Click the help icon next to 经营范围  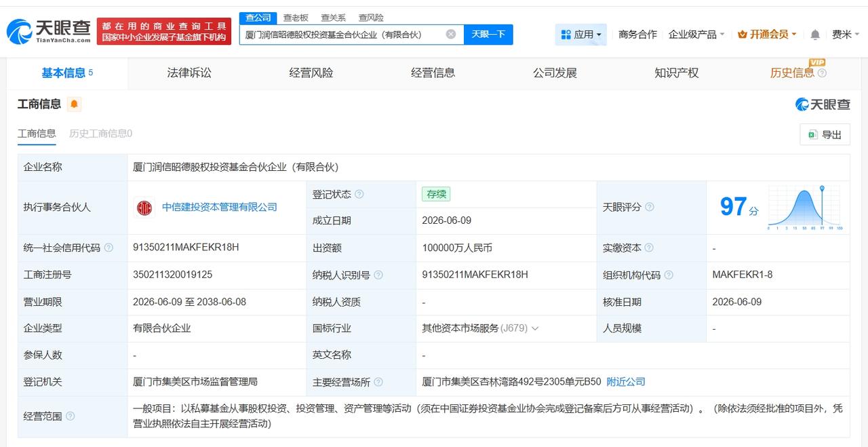point(70,416)
